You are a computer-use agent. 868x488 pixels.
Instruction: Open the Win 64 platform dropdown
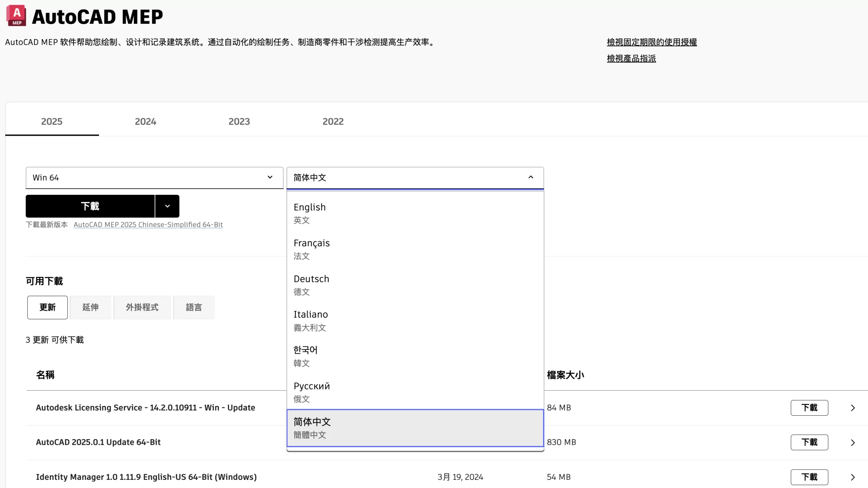pos(154,177)
